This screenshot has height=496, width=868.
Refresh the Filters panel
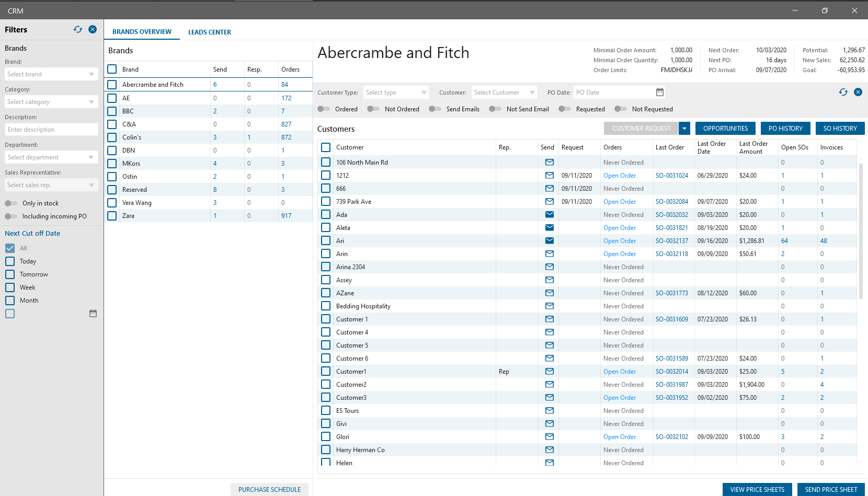[78, 29]
